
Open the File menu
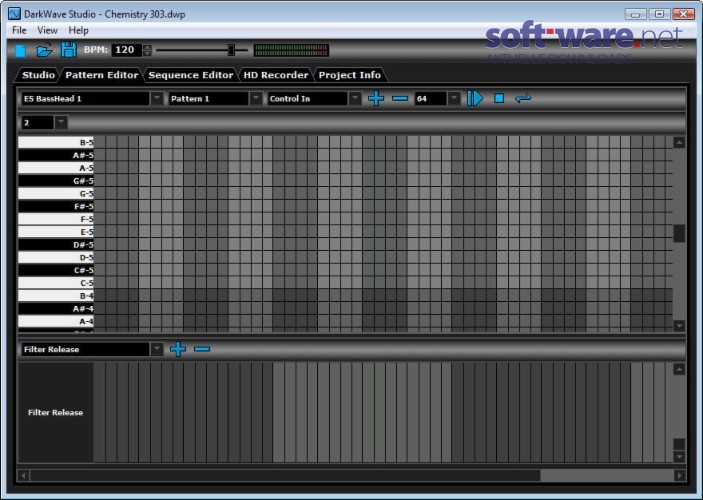click(x=19, y=30)
